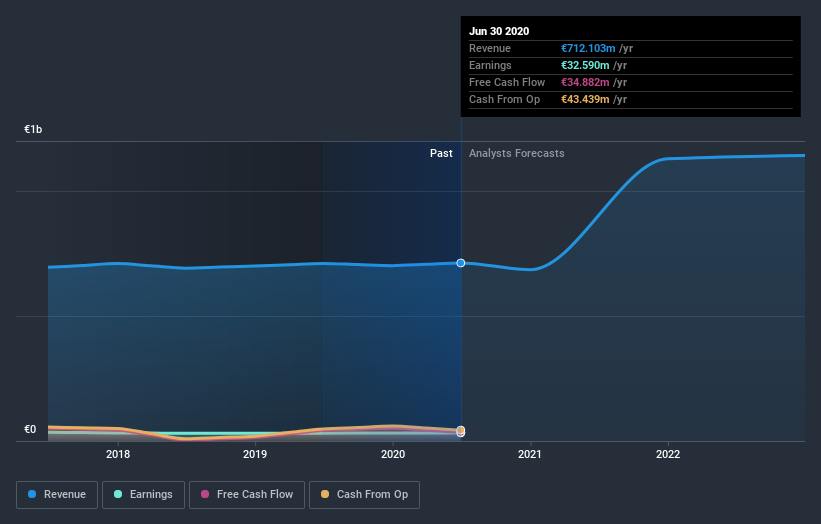The width and height of the screenshot is (821, 524).
Task: Select the orange Cash From Op data point marker
Action: 460,430
